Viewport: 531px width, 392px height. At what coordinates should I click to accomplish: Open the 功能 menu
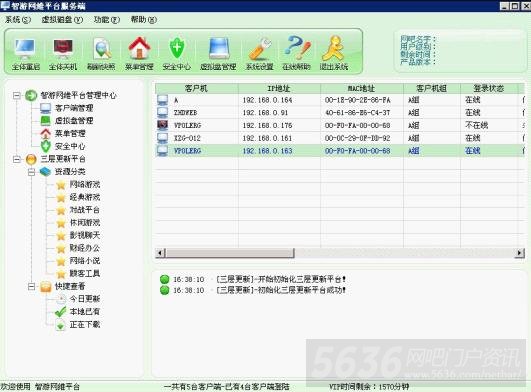point(107,20)
